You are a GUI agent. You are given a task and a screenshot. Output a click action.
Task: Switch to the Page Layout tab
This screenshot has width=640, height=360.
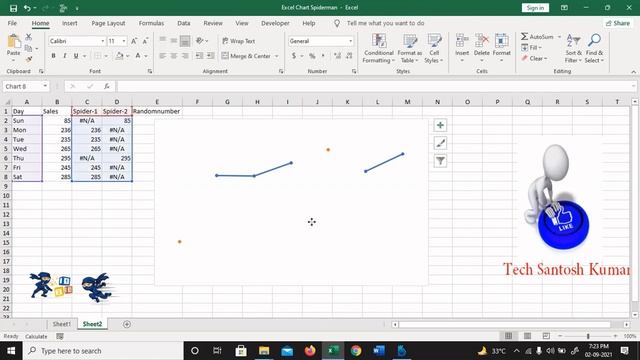click(108, 23)
